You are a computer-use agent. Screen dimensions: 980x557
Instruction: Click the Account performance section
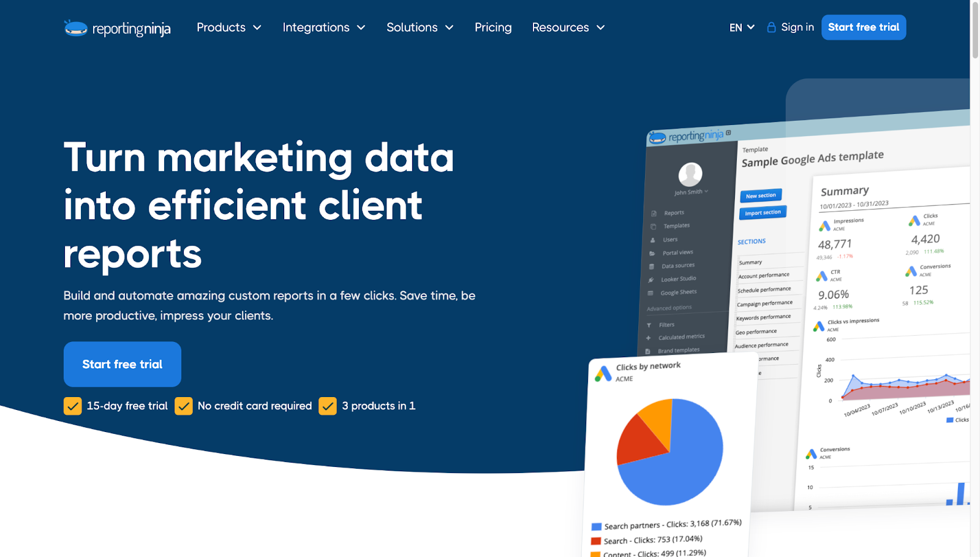[764, 276]
